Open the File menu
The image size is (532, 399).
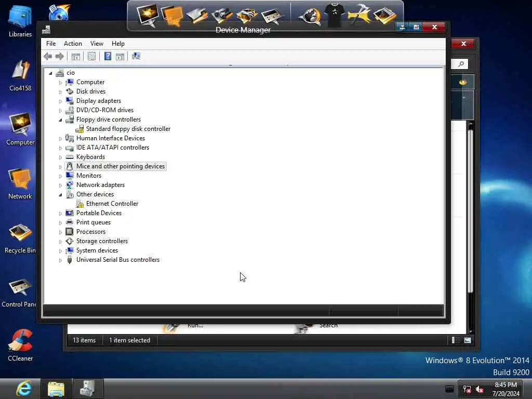click(51, 44)
